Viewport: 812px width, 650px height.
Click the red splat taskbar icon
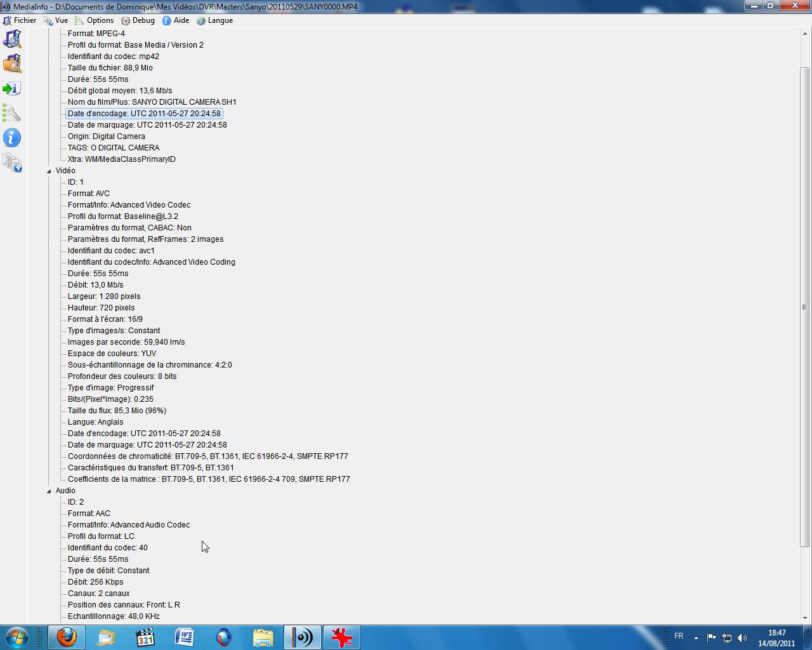[x=342, y=637]
